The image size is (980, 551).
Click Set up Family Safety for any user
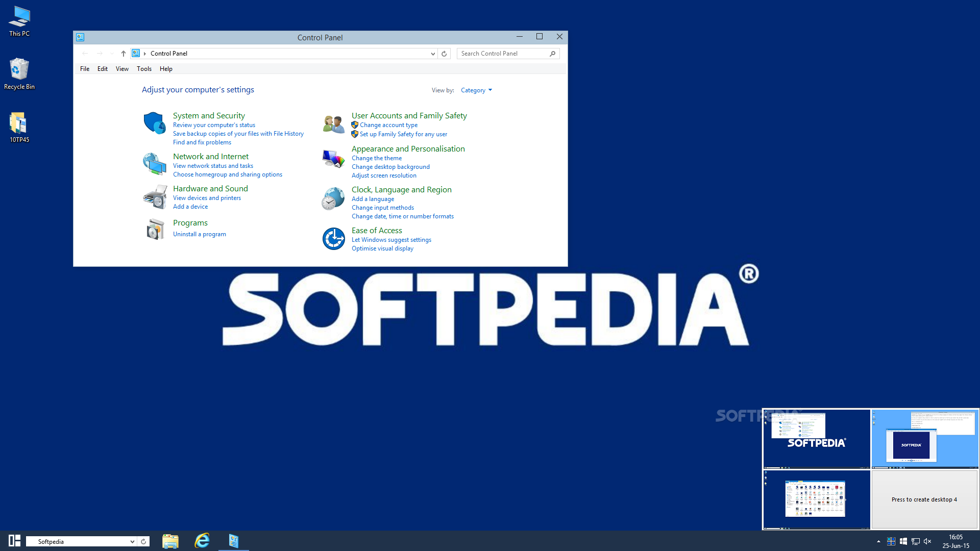point(403,134)
